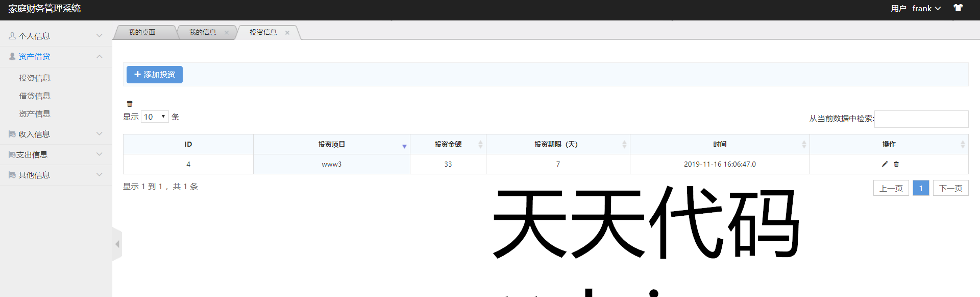Expand the 收入信息 sidebar section
980x297 pixels.
[56, 134]
